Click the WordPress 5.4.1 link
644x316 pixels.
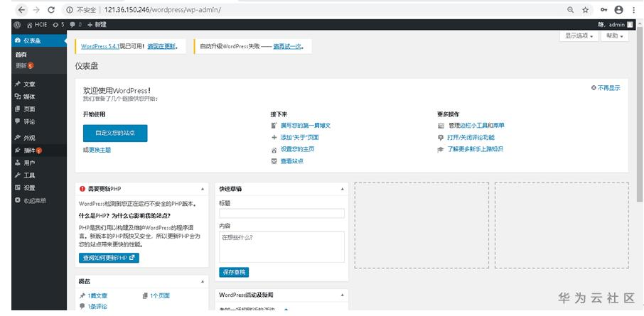[100, 46]
